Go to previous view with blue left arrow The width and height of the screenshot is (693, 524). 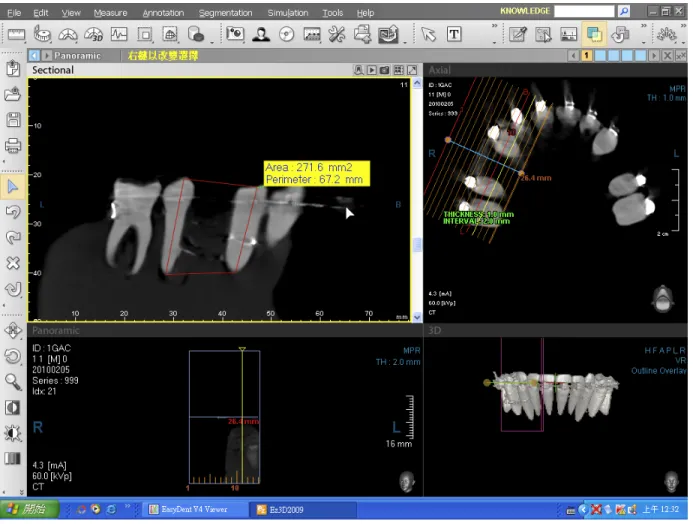[34, 56]
